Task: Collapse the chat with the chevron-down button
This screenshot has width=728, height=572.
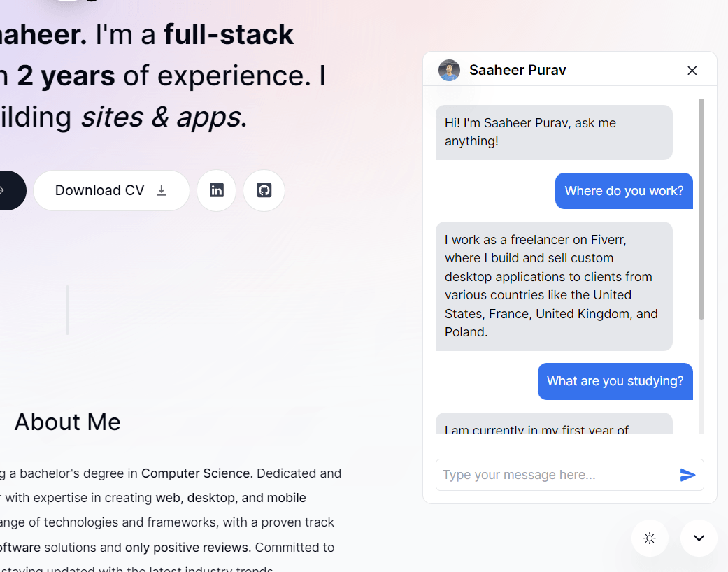Action: pos(699,538)
